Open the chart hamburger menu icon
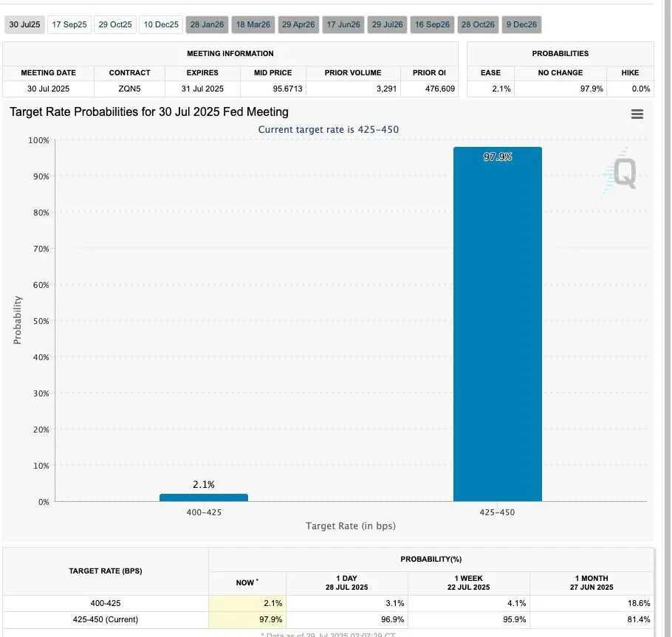 (637, 114)
